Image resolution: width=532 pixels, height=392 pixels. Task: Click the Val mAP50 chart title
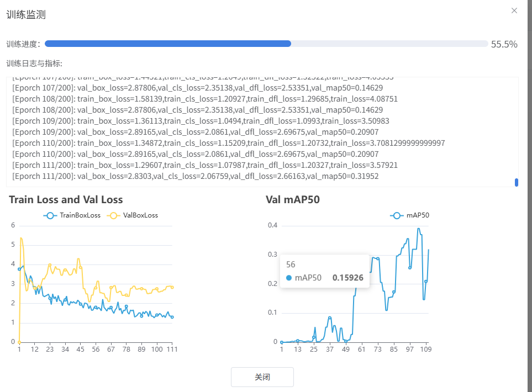tap(293, 199)
